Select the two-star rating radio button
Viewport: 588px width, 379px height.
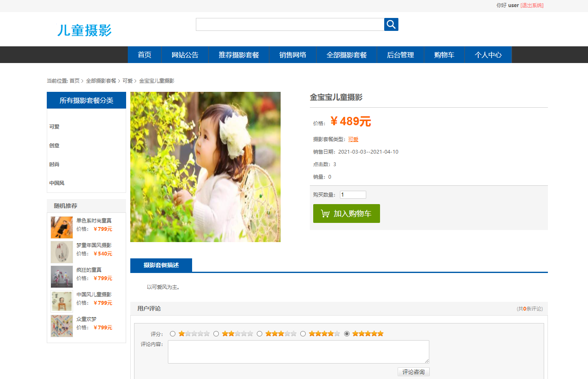(216, 334)
